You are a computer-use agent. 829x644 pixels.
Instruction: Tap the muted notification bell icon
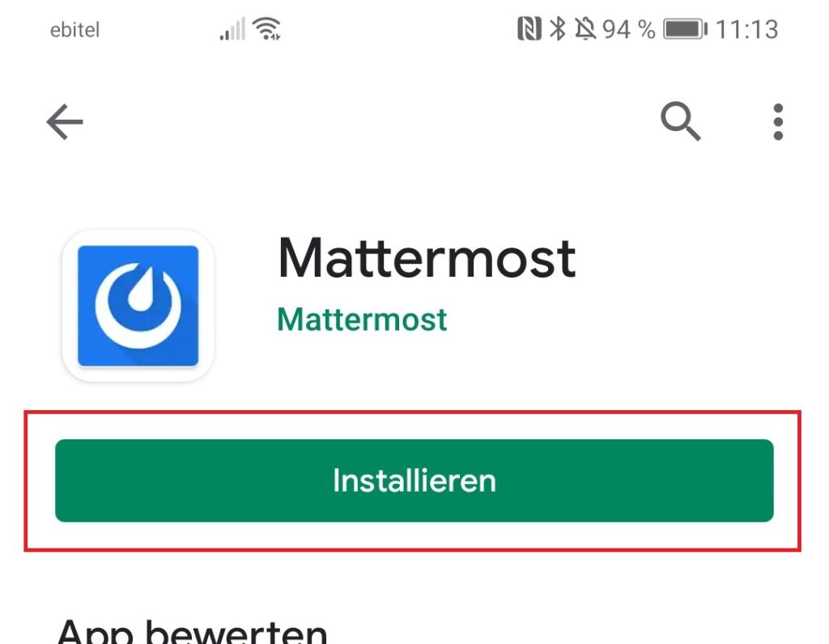pos(585,28)
